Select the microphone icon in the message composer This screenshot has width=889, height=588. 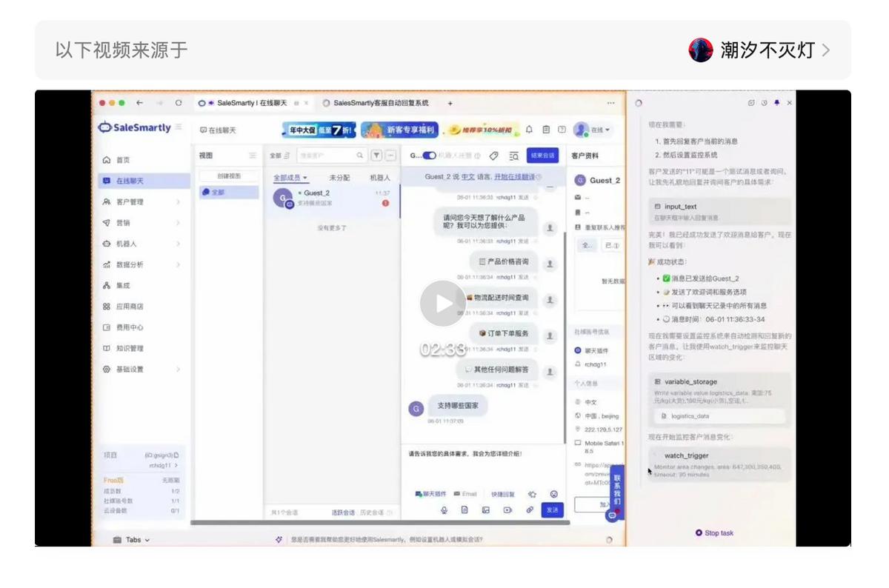coord(444,511)
